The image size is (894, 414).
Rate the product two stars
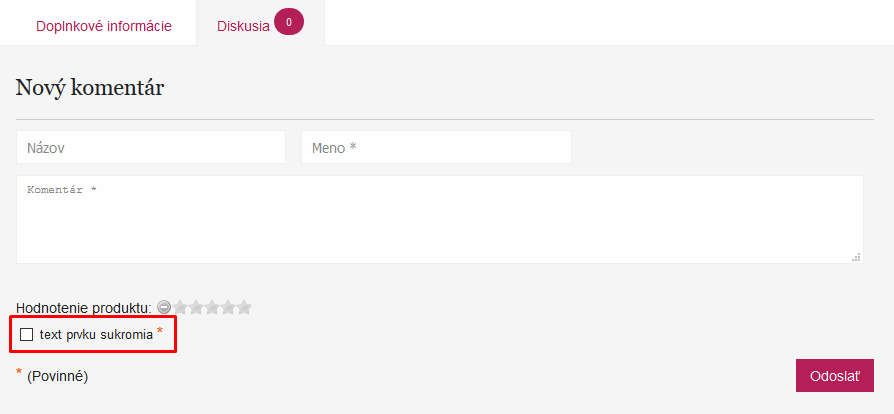pos(196,307)
